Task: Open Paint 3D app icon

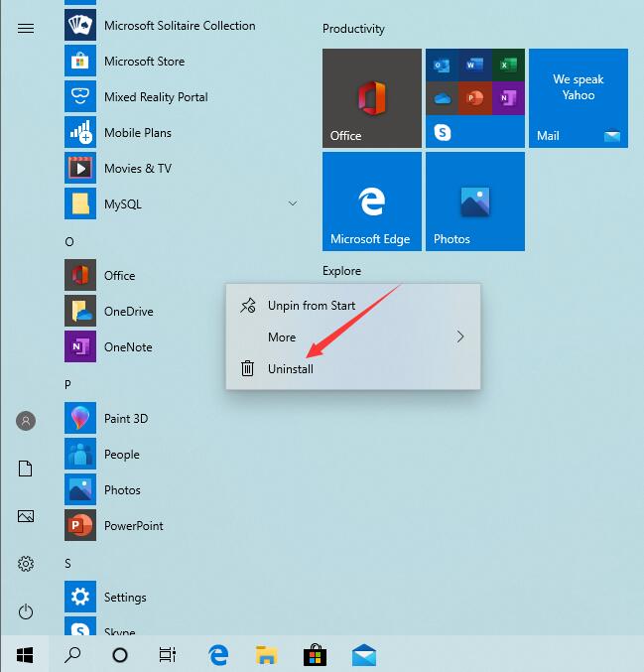Action: click(80, 418)
